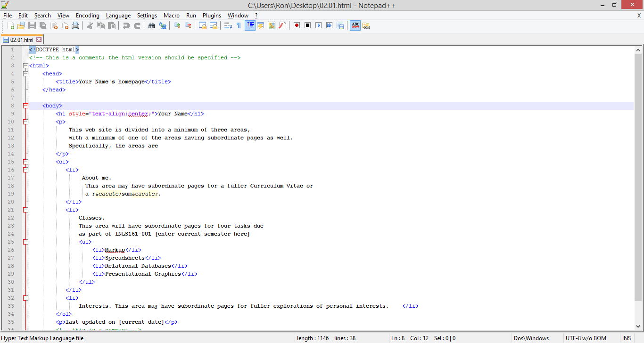Open Find with the binoculars icon
644x343 pixels.
pos(151,25)
